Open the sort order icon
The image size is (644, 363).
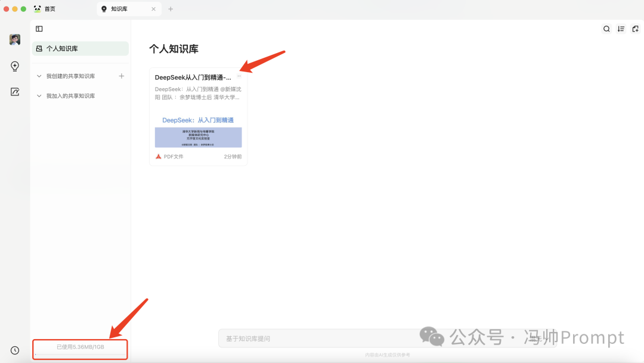coord(621,29)
